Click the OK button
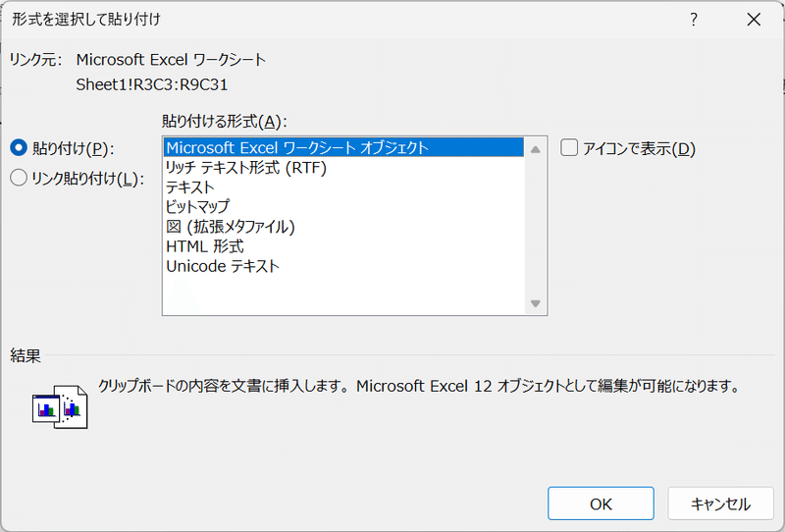785x532 pixels. pyautogui.click(x=601, y=504)
